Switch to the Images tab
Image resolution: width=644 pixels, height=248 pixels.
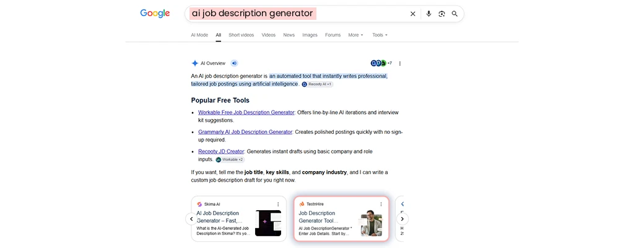(310, 35)
